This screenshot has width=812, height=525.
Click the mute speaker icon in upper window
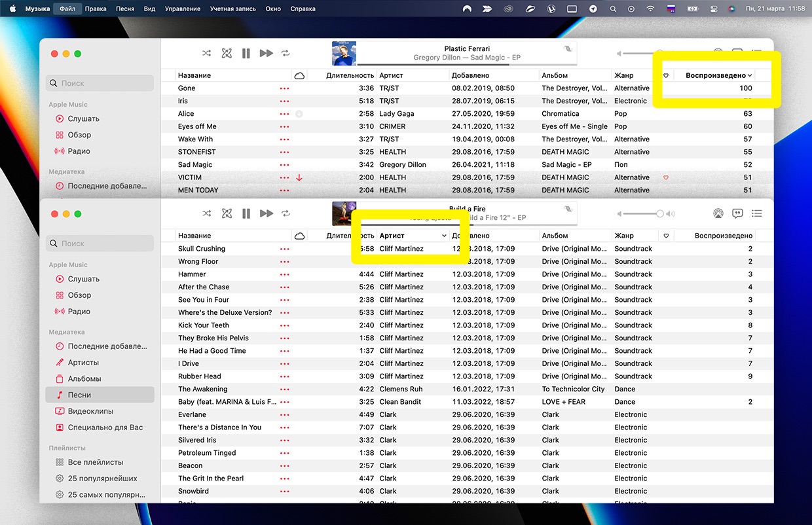click(x=619, y=53)
